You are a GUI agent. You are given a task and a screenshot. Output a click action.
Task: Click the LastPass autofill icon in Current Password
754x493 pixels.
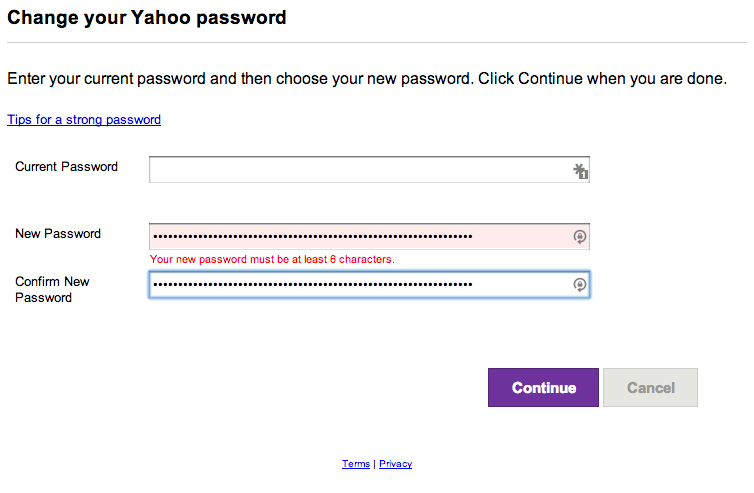(x=580, y=171)
